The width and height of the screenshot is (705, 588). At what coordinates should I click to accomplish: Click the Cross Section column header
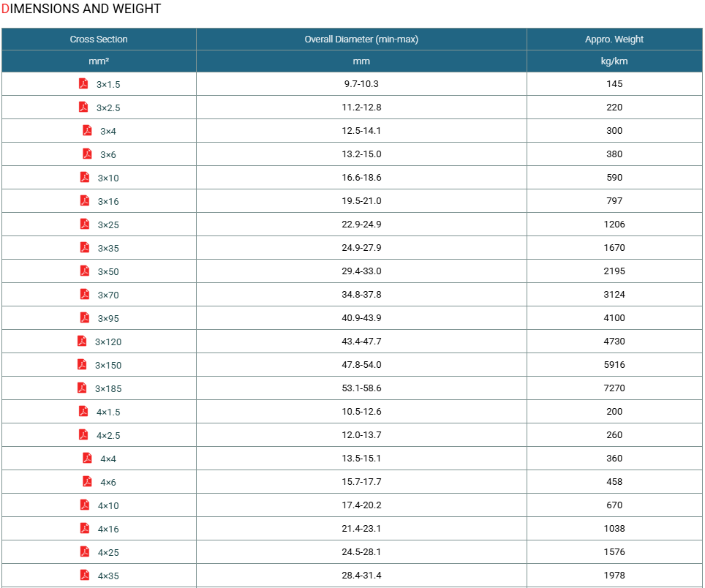coord(99,39)
